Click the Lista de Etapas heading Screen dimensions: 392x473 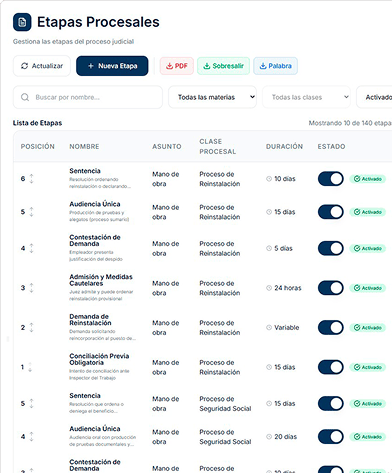[37, 123]
